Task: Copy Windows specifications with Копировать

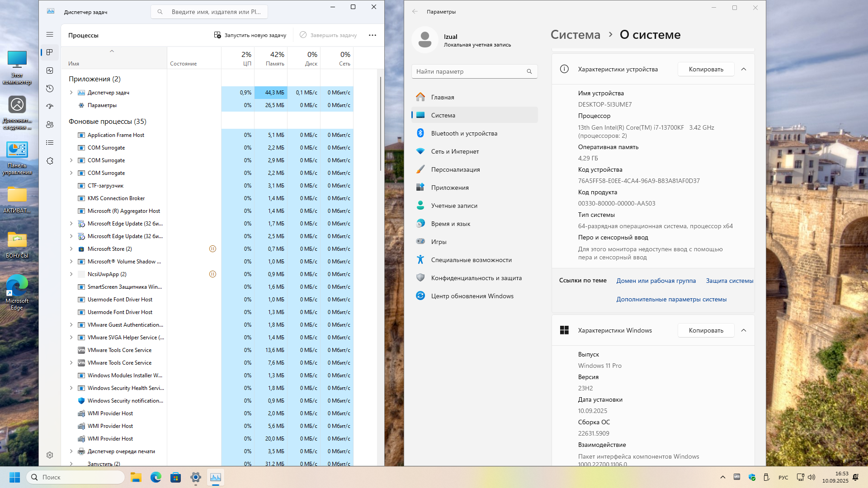Action: [706, 330]
